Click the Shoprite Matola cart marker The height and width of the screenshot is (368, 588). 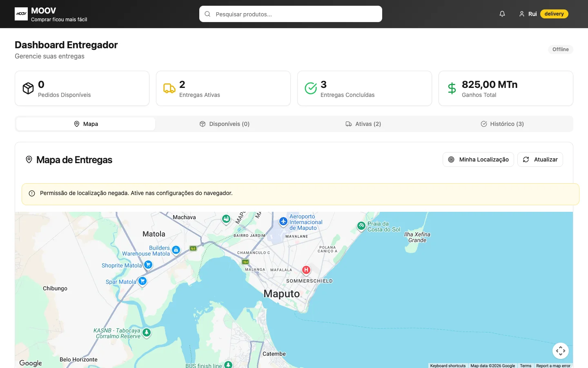pyautogui.click(x=148, y=265)
